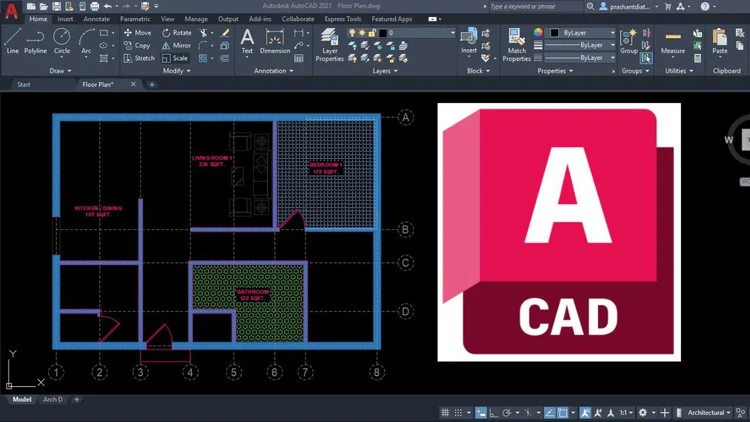Open Layer Properties manager
Screen dimensions: 750x422
330,45
